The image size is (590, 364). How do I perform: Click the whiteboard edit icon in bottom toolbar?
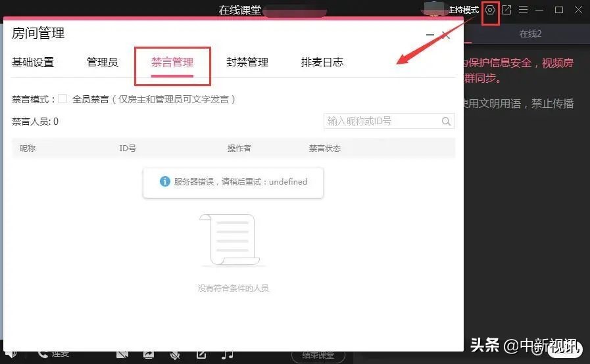click(201, 354)
